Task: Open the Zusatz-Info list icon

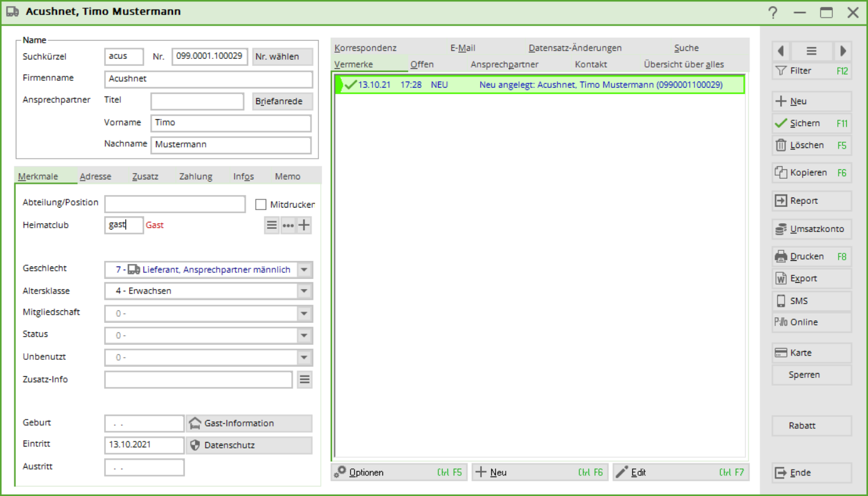Action: (305, 379)
